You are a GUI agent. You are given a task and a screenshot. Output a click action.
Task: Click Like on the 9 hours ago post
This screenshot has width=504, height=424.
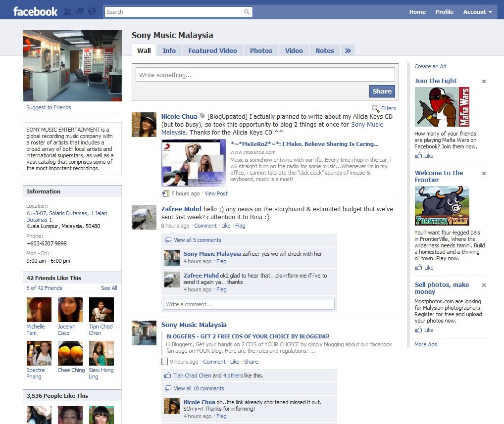coord(235,362)
